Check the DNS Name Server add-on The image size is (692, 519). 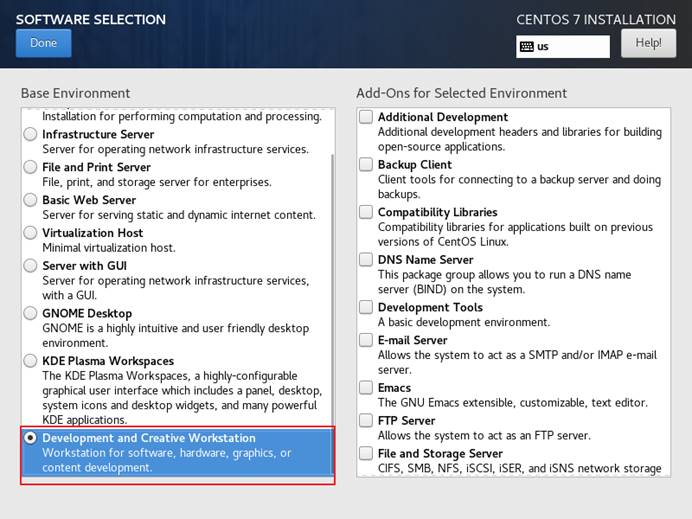tap(366, 260)
